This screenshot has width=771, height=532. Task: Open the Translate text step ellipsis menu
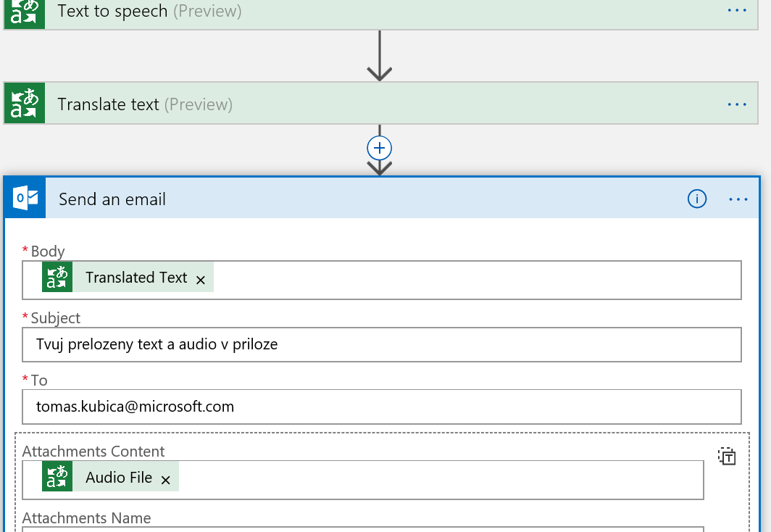click(x=736, y=104)
